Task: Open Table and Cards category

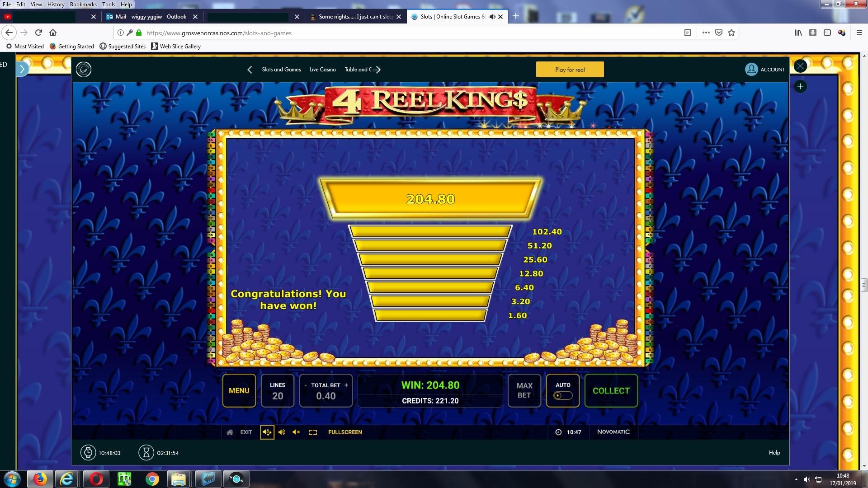Action: [x=360, y=70]
